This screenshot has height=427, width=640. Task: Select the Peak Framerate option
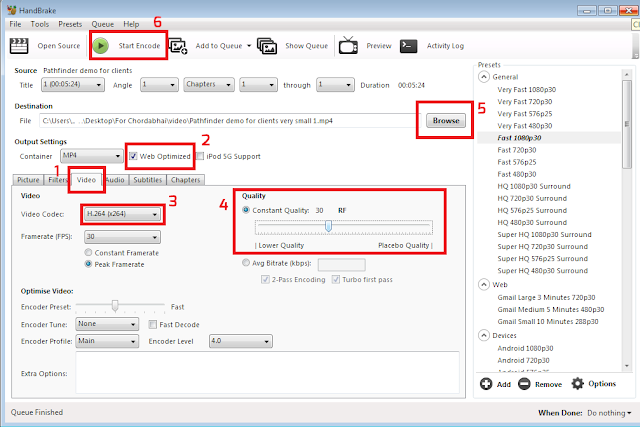[x=88, y=264]
